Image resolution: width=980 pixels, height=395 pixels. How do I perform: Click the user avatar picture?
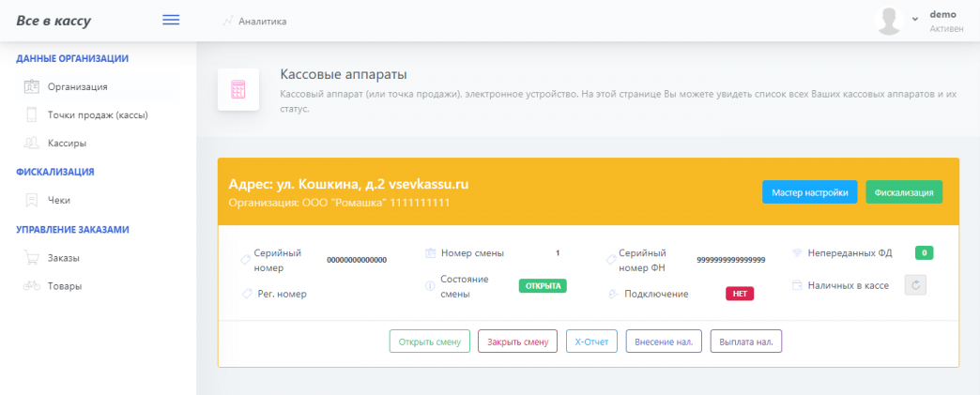889,21
